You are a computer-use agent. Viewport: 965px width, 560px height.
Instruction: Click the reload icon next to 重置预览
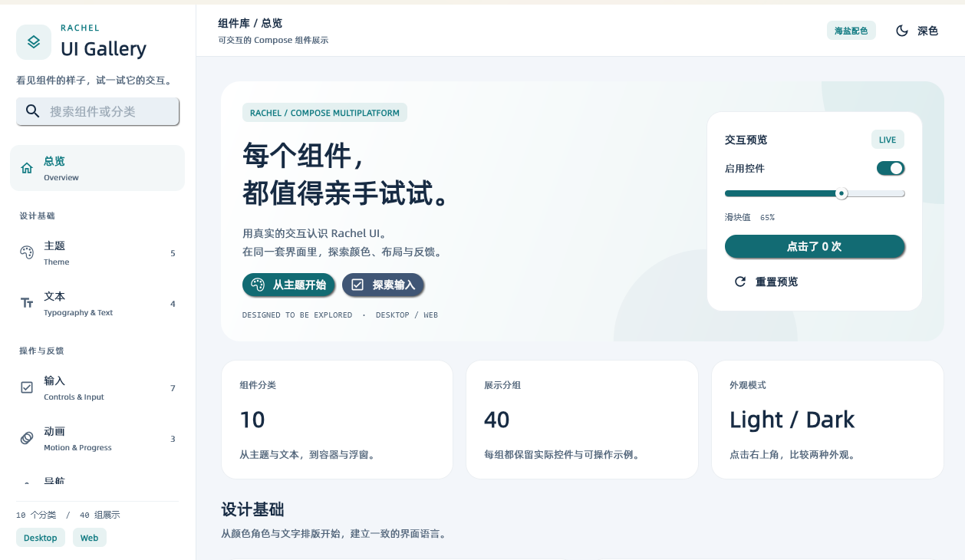(x=740, y=282)
